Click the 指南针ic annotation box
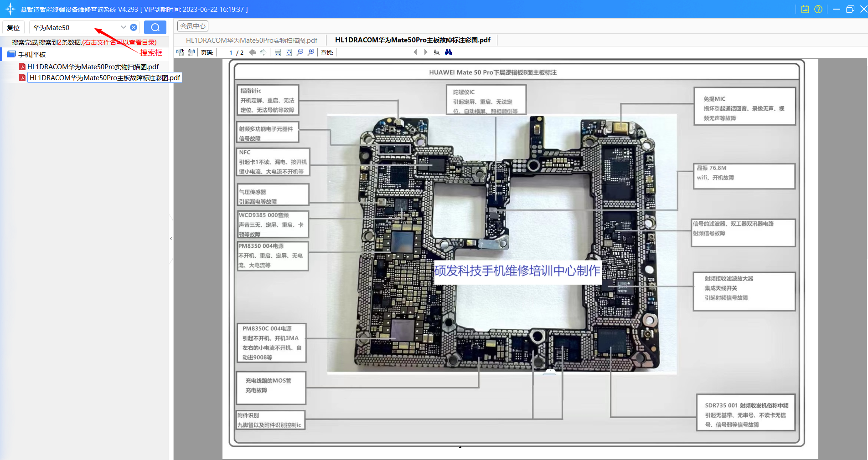Screen dimensions: 868x460 268,100
